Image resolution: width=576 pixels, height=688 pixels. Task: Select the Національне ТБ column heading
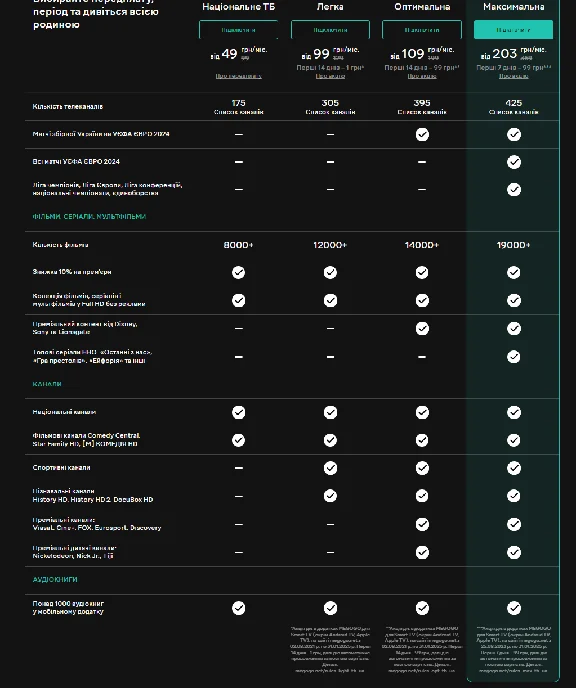pos(238,7)
